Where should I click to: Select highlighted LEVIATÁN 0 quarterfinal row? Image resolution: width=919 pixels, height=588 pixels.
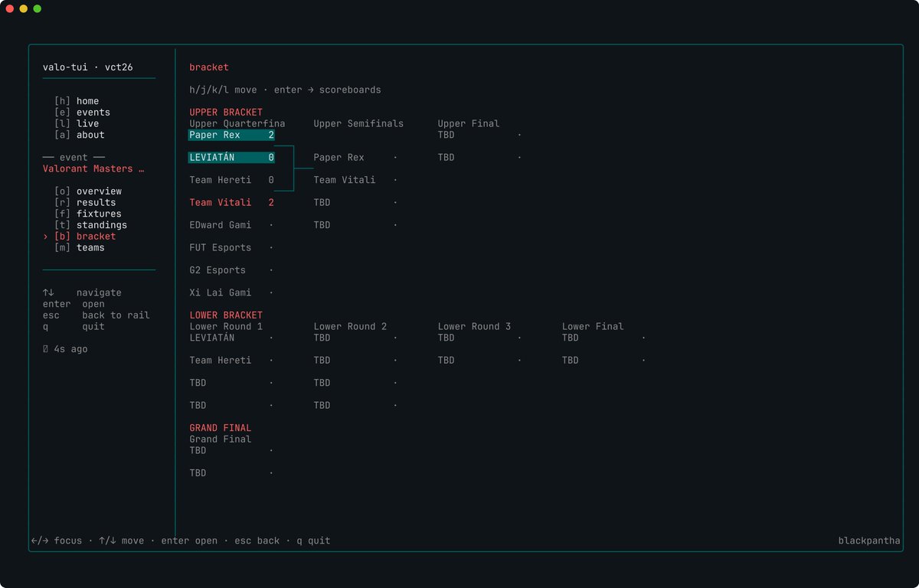click(232, 158)
